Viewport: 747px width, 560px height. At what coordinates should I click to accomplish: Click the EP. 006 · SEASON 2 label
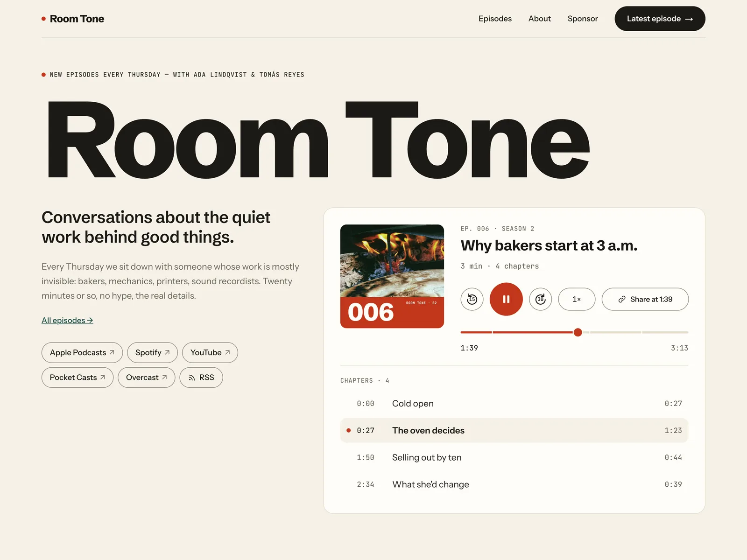tap(498, 229)
